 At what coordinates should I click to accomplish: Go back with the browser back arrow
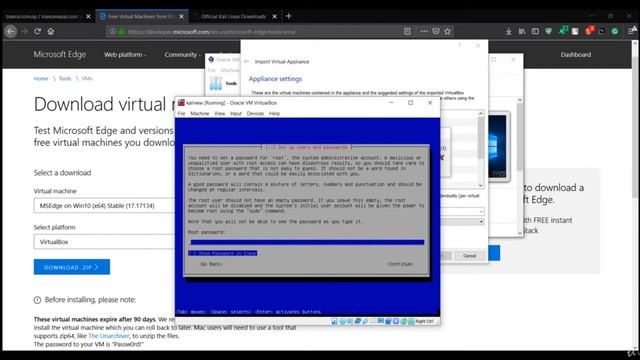11,31
